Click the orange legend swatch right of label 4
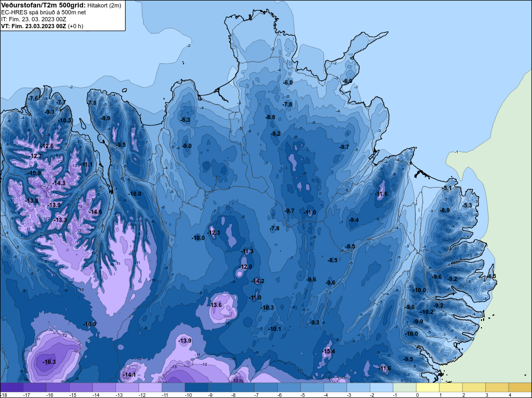This screenshot has width=532, height=398. (520, 387)
